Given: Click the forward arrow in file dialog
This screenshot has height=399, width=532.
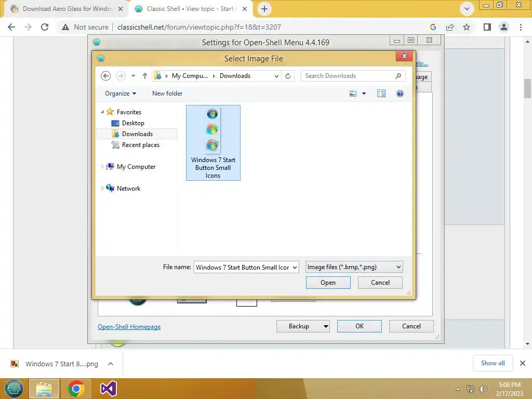Looking at the screenshot, I should 121,76.
